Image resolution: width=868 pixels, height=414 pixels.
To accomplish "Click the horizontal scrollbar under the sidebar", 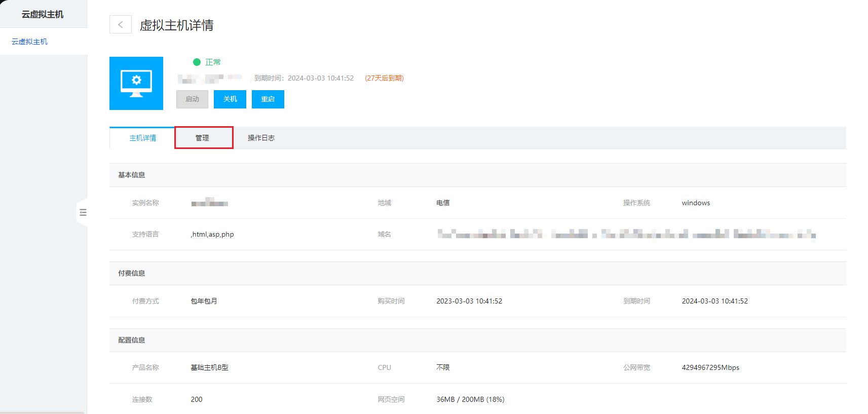I will tap(42, 412).
